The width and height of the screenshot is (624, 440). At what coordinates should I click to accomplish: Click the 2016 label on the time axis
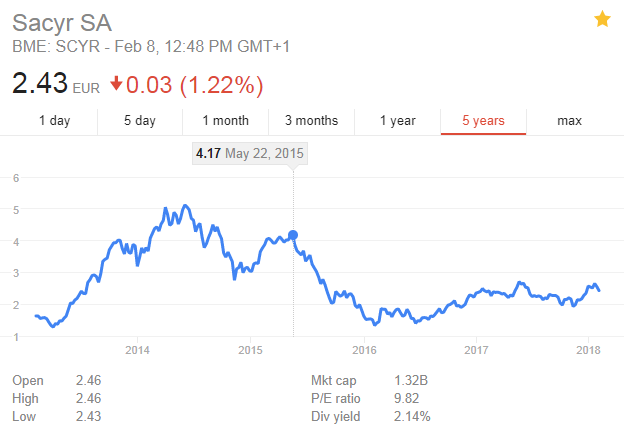click(364, 350)
